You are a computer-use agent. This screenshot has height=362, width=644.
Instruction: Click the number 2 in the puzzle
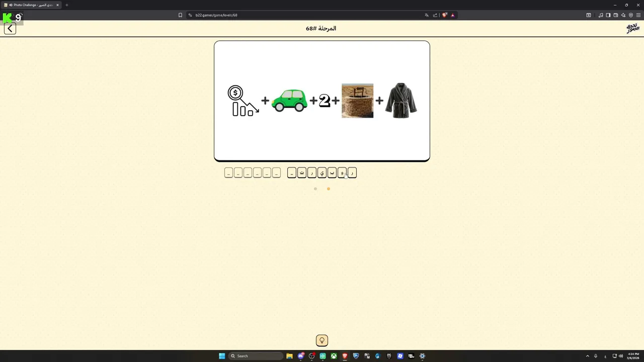pos(325,101)
